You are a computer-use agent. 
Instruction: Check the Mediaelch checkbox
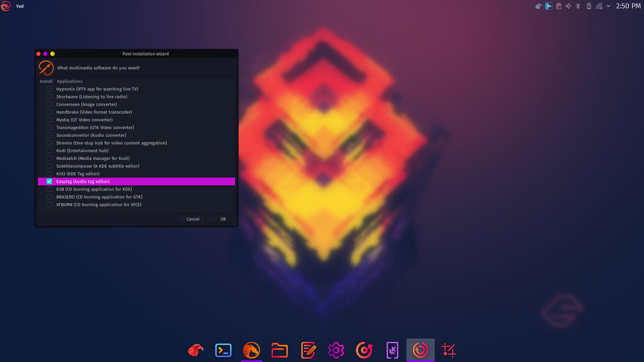click(49, 158)
